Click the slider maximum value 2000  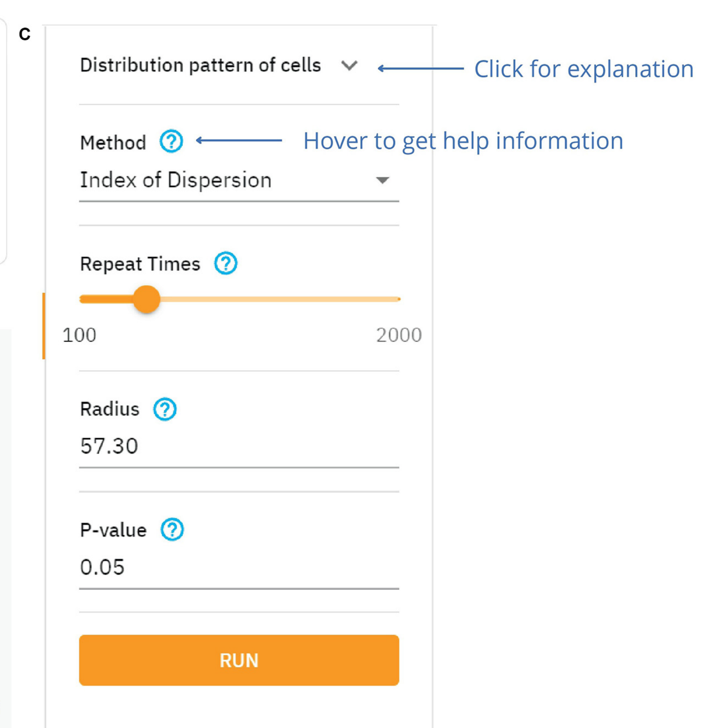(x=399, y=335)
